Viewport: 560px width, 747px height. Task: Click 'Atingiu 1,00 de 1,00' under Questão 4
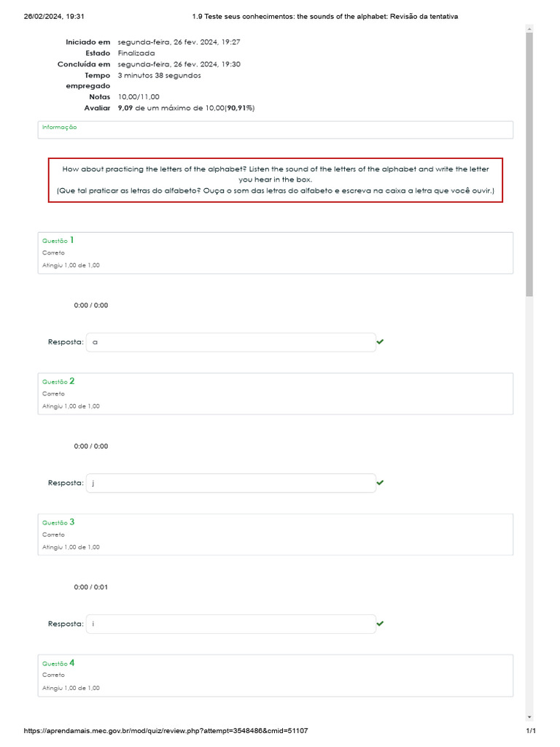tap(71, 689)
